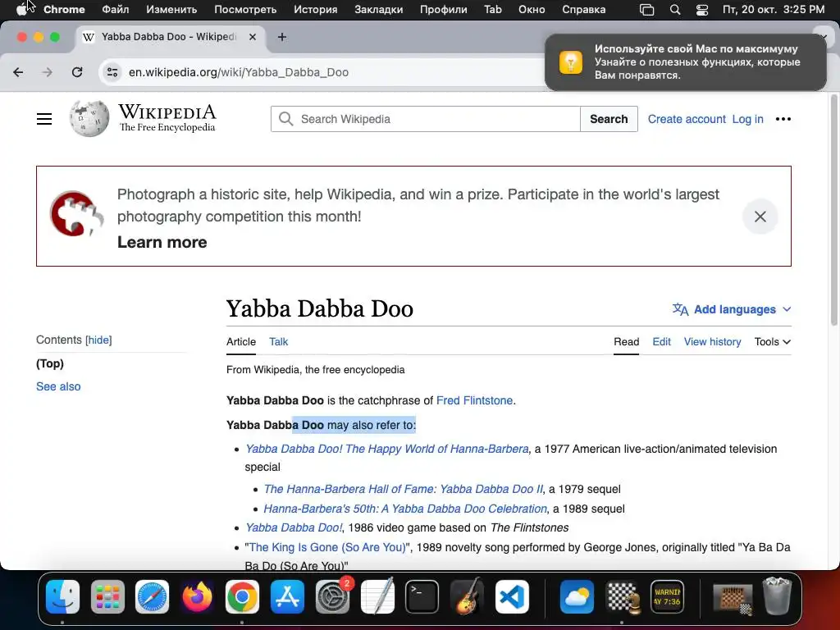The image size is (840, 630).
Task: Click the back arrow in Chrome
Action: (18, 72)
